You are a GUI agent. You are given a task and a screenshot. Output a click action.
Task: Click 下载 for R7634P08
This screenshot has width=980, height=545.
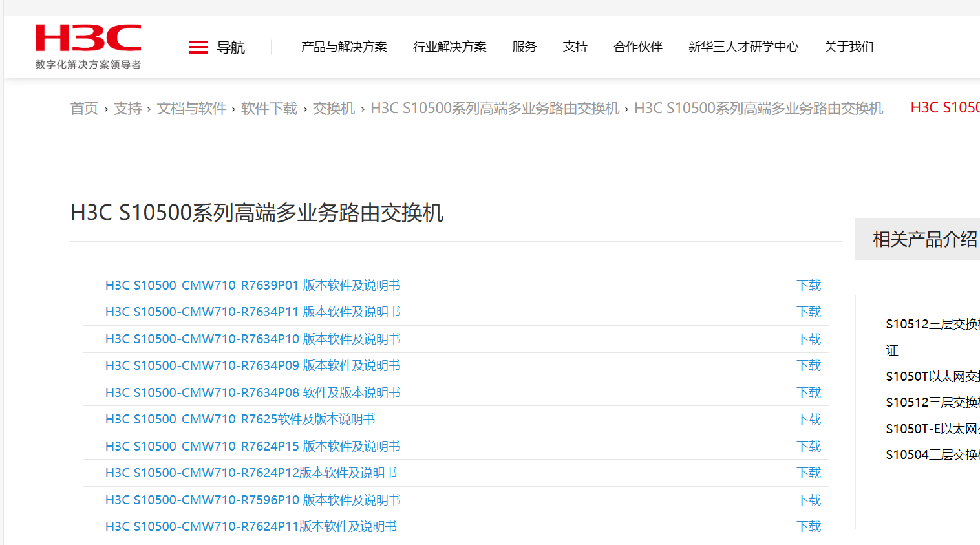click(x=809, y=393)
